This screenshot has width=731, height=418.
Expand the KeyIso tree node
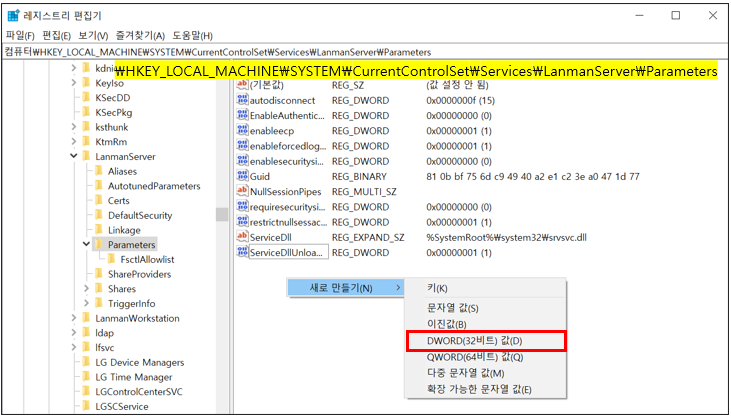74,83
